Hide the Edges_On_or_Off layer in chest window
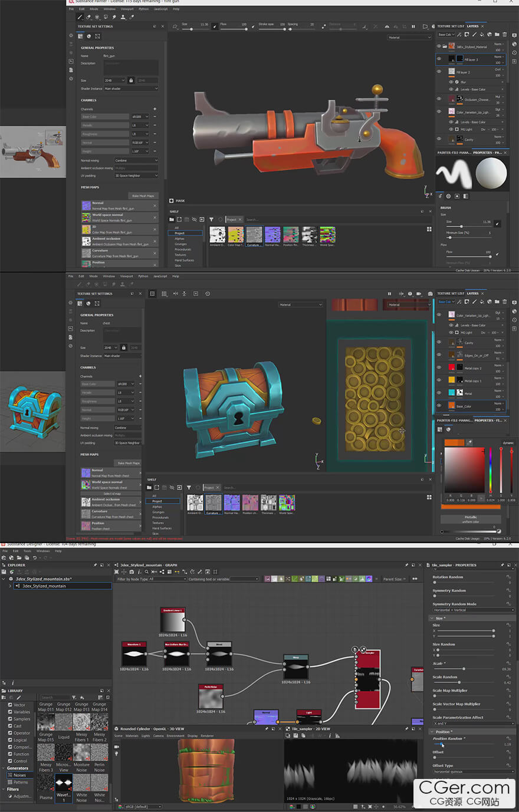This screenshot has width=519, height=812. tap(439, 355)
